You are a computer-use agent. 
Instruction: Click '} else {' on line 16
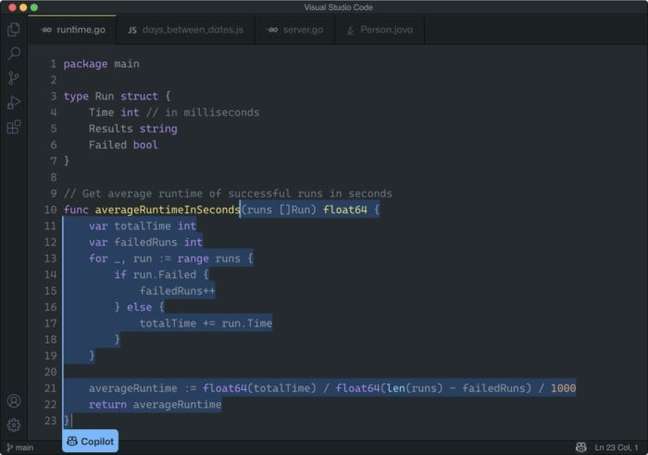point(139,307)
